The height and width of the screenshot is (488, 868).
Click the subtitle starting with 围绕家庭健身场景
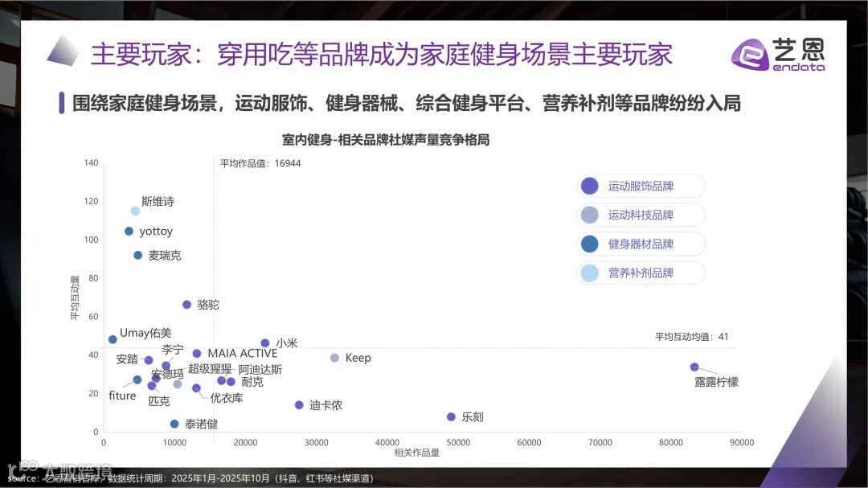407,103
